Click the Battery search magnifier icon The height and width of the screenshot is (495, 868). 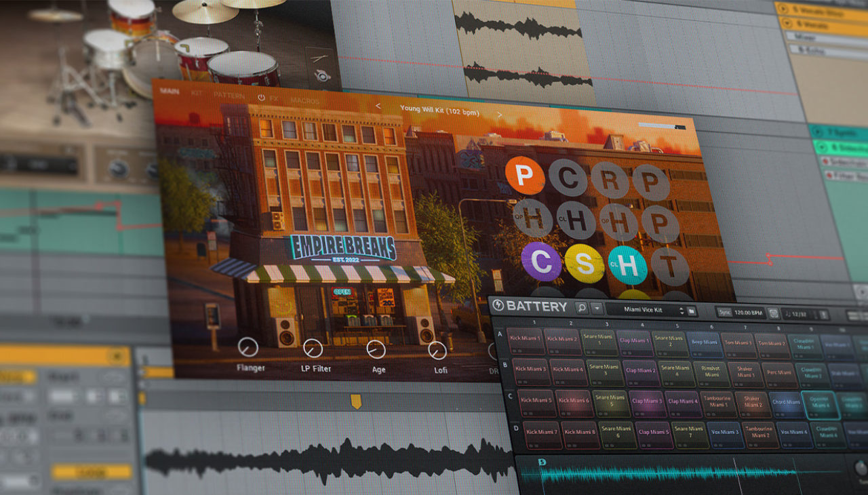click(582, 308)
